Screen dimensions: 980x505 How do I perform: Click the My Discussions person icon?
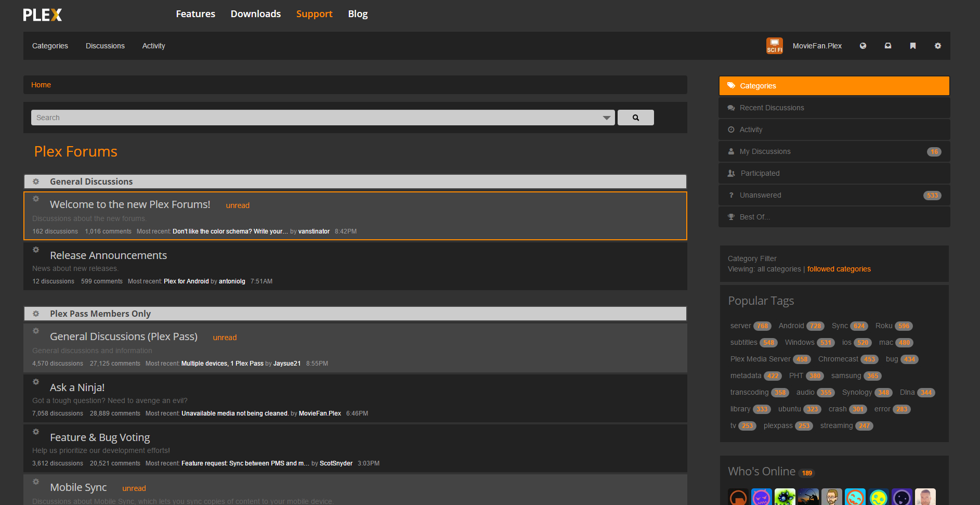[731, 151]
